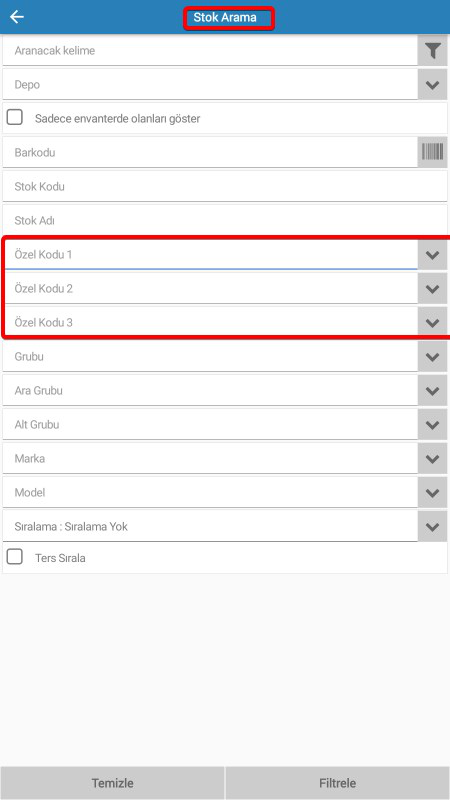Screen dimensions: 450x800
Task: Enable Sadece envanterde olanları göster checkbox
Action: coord(15,118)
